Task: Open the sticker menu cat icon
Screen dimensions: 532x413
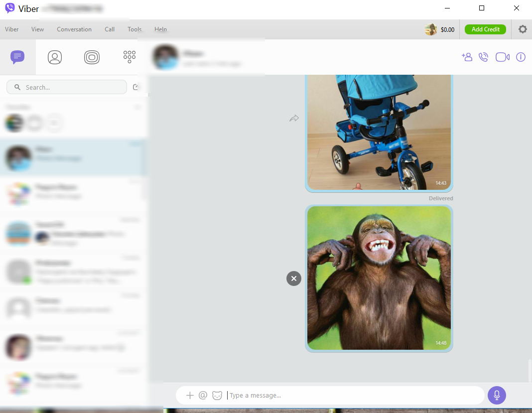Action: (217, 396)
